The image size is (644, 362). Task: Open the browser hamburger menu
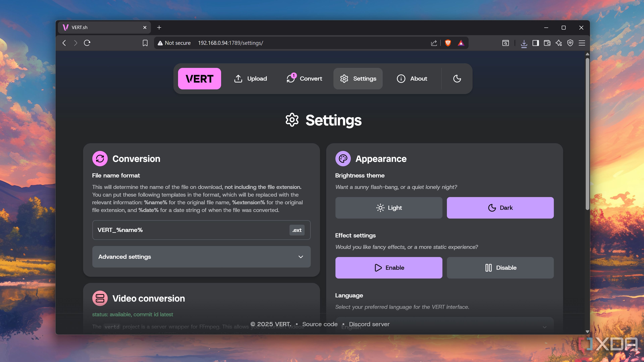pyautogui.click(x=582, y=43)
